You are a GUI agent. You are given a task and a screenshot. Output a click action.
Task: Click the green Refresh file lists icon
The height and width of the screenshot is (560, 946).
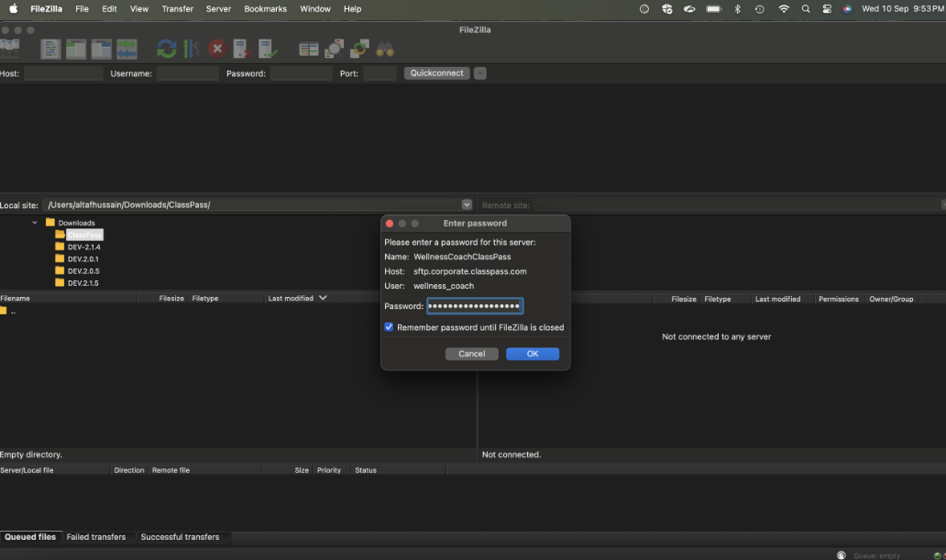(166, 49)
